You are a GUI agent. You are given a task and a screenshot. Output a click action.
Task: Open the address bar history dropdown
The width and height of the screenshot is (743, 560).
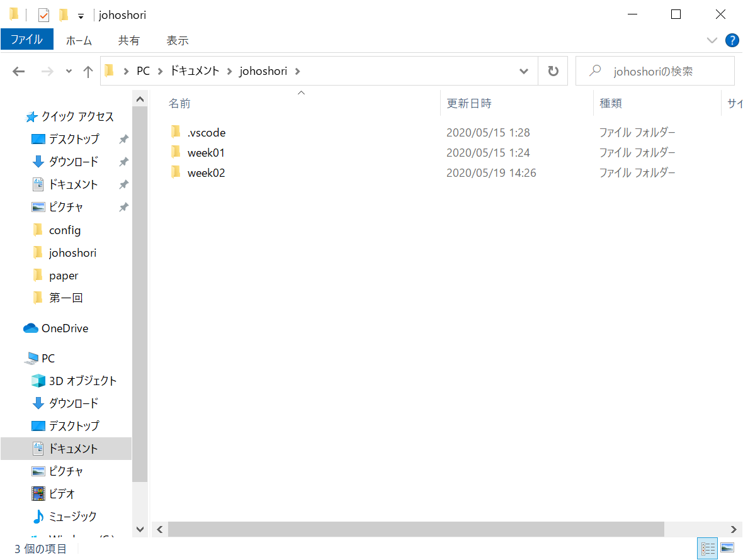[x=524, y=72]
